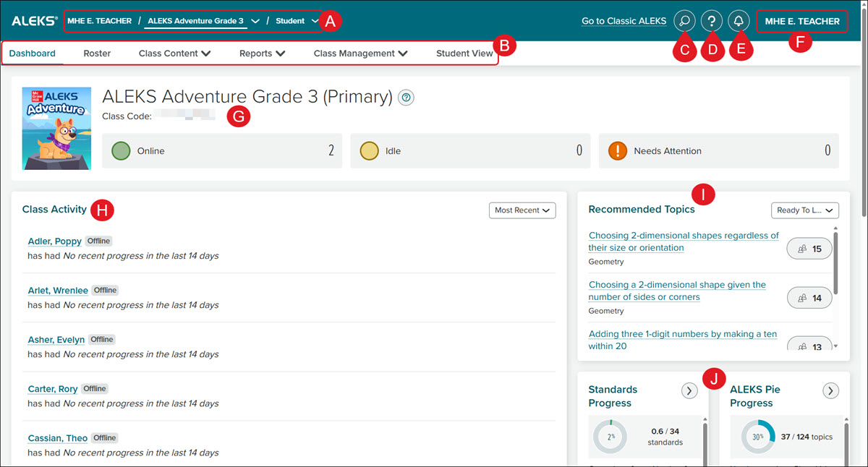Click student count 15 badge

[x=809, y=249]
